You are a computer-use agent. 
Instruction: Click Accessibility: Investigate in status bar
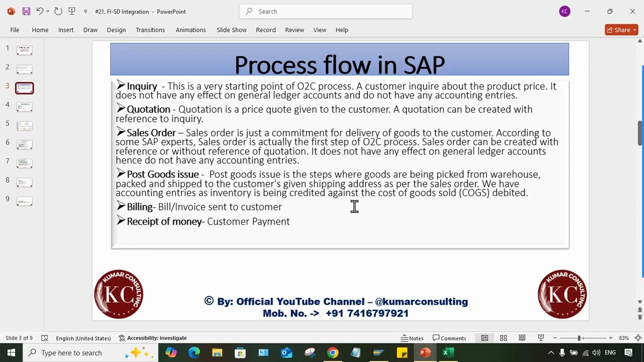(152, 338)
